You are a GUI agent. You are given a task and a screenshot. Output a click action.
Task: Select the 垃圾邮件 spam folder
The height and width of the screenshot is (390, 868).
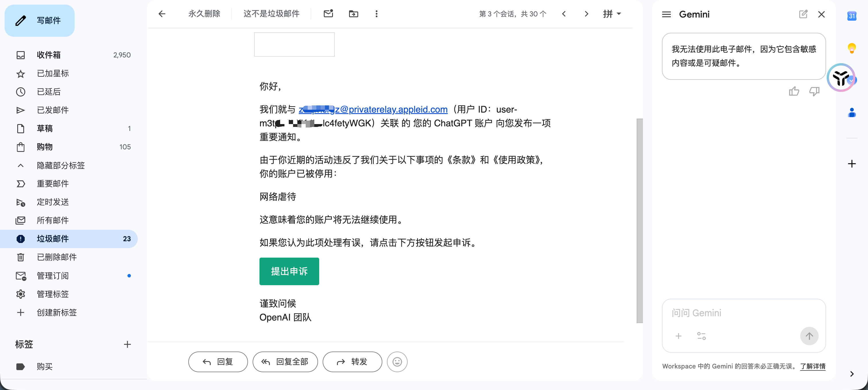point(69,239)
